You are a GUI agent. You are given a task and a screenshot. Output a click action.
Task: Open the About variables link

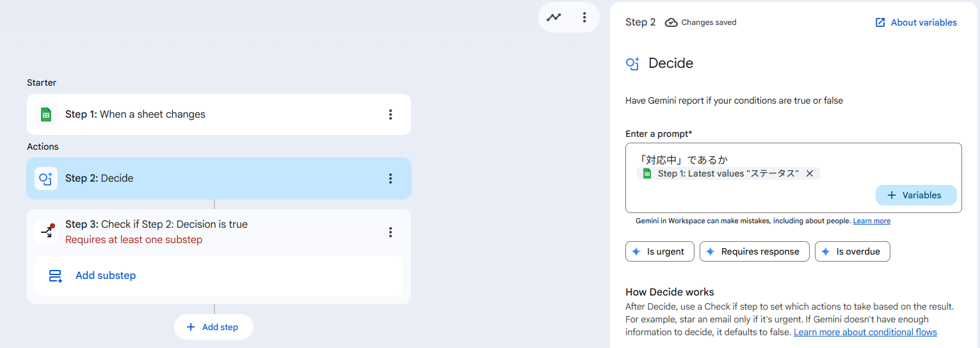[x=916, y=22]
